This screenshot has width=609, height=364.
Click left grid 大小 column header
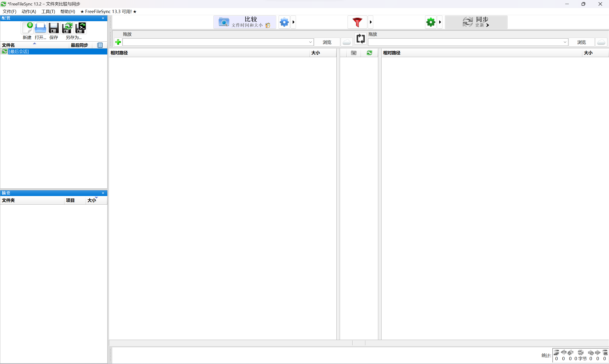tap(323, 53)
